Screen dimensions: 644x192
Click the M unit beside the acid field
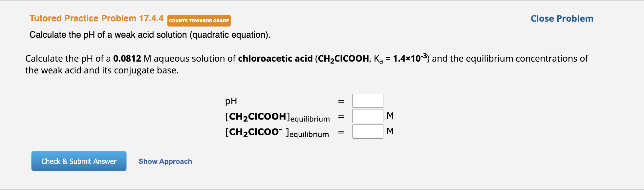point(390,116)
